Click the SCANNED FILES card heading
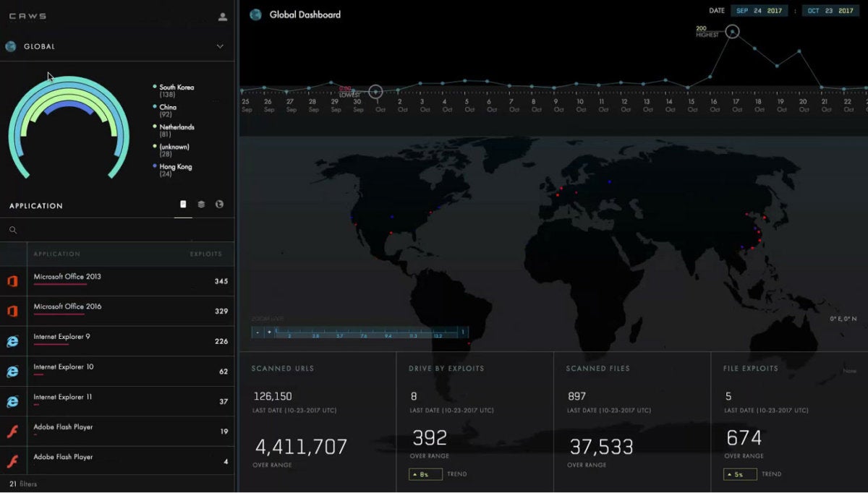The height and width of the screenshot is (493, 868). pyautogui.click(x=598, y=369)
